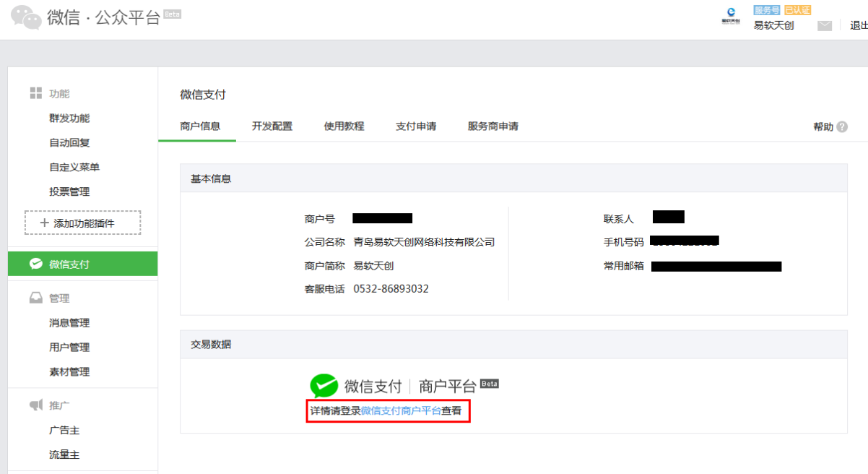Click the green WeChat Pay logo icon
868x474 pixels.
(x=324, y=386)
